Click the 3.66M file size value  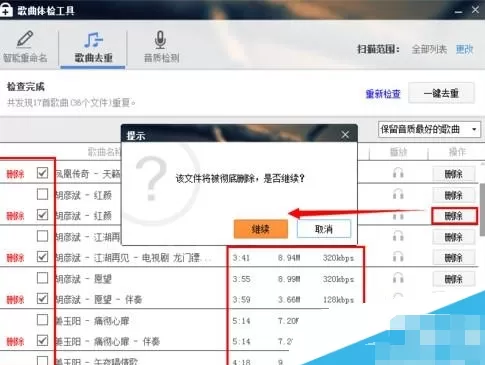(289, 300)
